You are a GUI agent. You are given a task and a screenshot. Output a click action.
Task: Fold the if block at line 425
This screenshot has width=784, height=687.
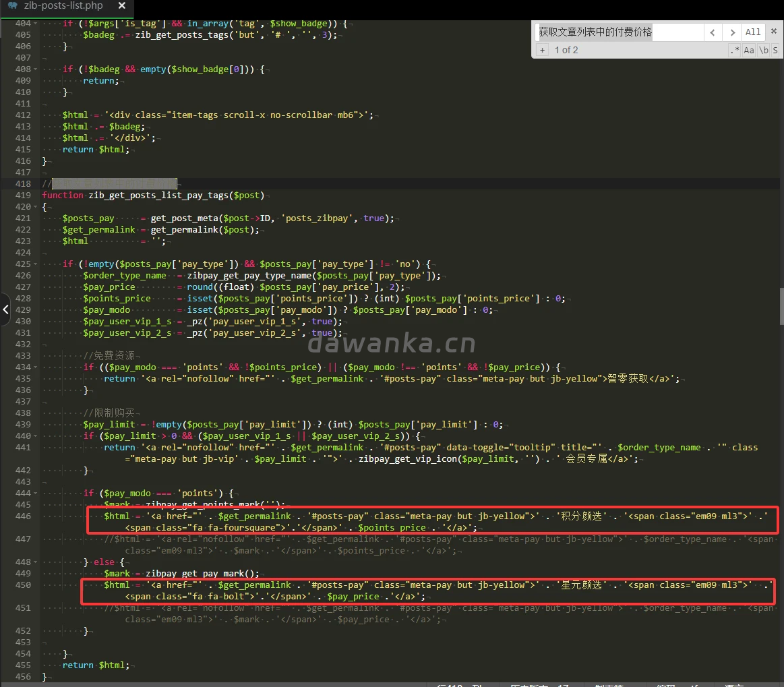pos(36,264)
